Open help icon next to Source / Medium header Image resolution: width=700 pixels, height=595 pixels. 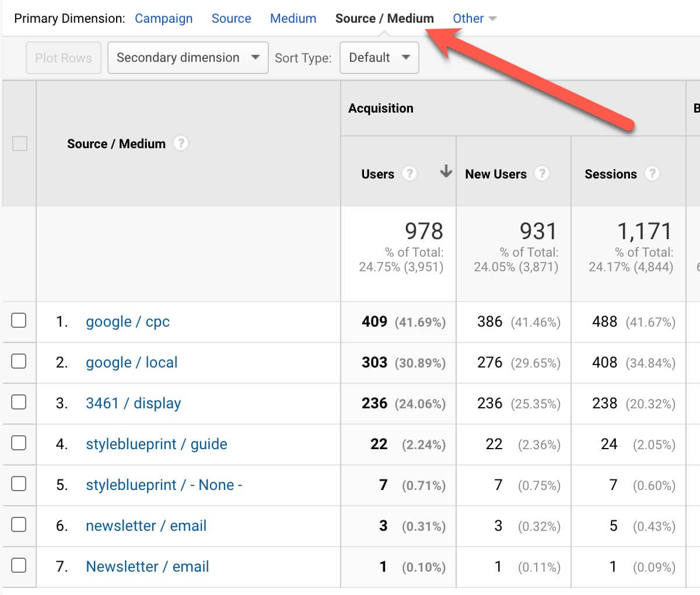tap(181, 143)
